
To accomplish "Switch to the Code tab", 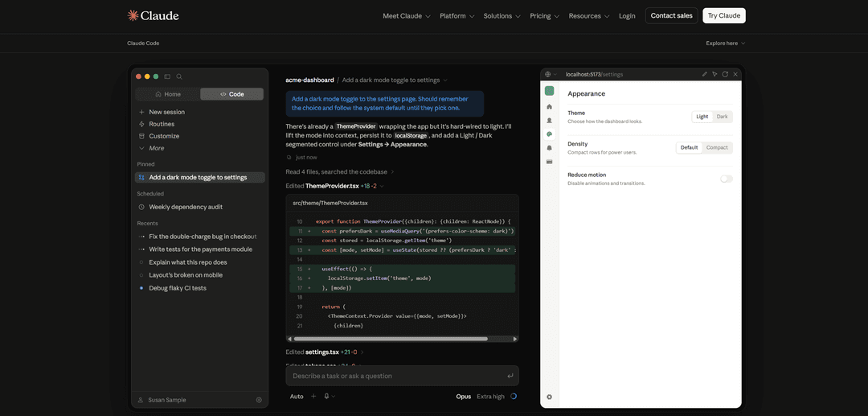I will [x=232, y=94].
